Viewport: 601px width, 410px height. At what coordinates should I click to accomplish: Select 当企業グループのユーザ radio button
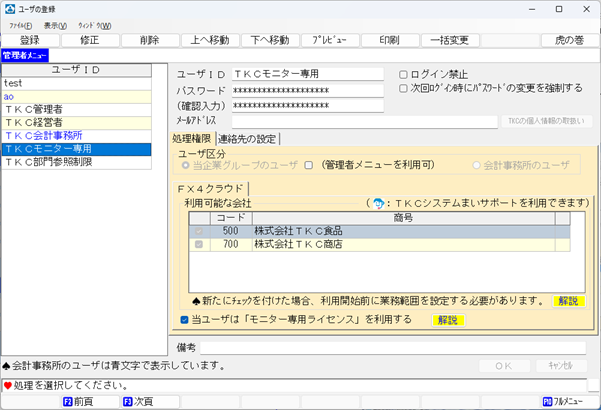click(x=186, y=166)
